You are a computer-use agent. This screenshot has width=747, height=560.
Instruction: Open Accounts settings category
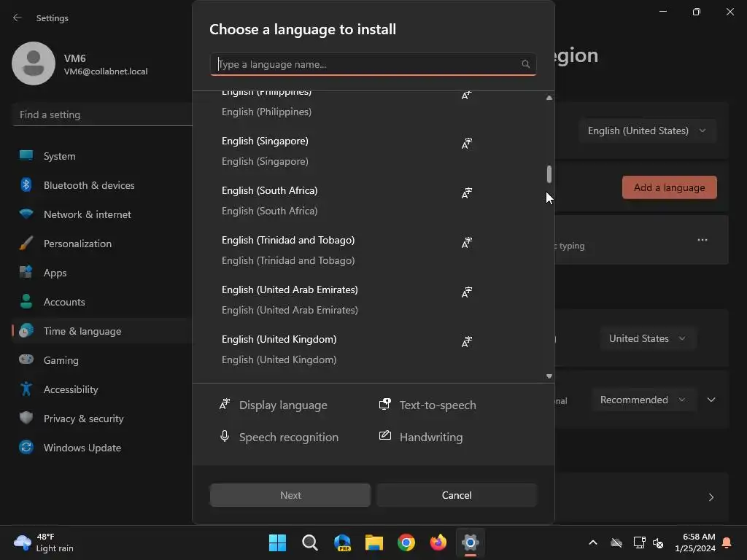pos(101,302)
